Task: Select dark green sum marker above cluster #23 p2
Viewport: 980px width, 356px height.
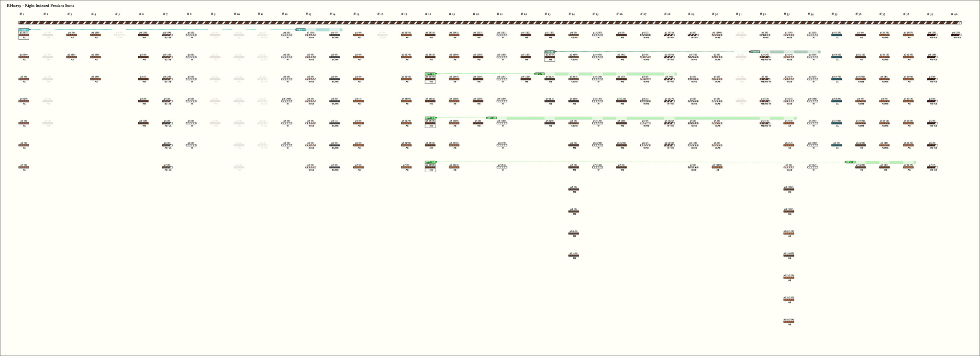Action: [x=549, y=52]
